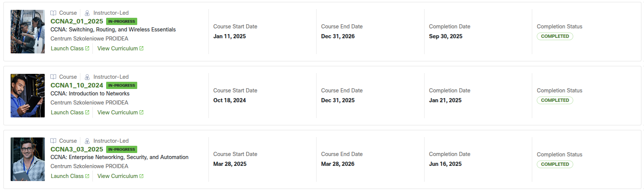Open the CCNA1_10_2024 course title
The width and height of the screenshot is (644, 192).
(77, 85)
